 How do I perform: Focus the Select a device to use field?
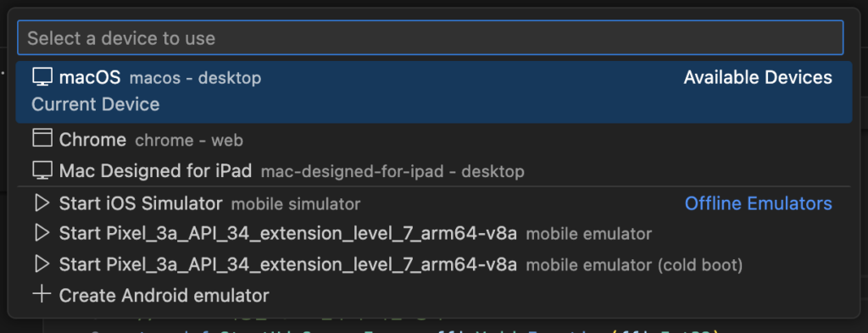[430, 37]
